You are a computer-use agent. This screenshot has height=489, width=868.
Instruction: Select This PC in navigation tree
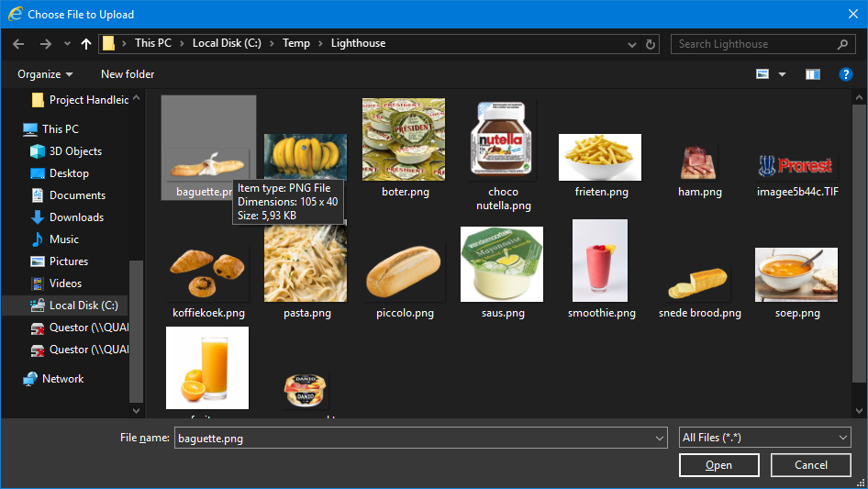tap(51, 129)
